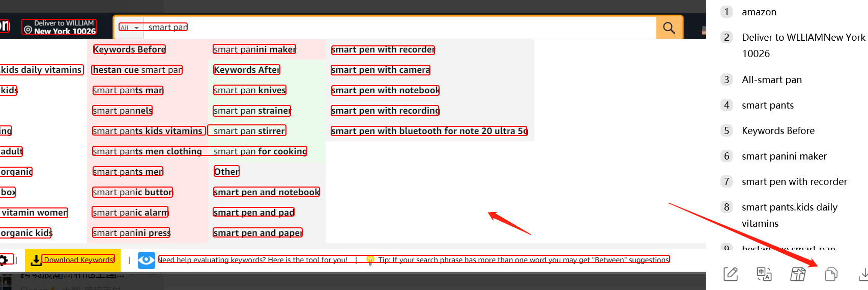Click the download arrow icon in results panel
The height and width of the screenshot is (290, 868).
[863, 274]
